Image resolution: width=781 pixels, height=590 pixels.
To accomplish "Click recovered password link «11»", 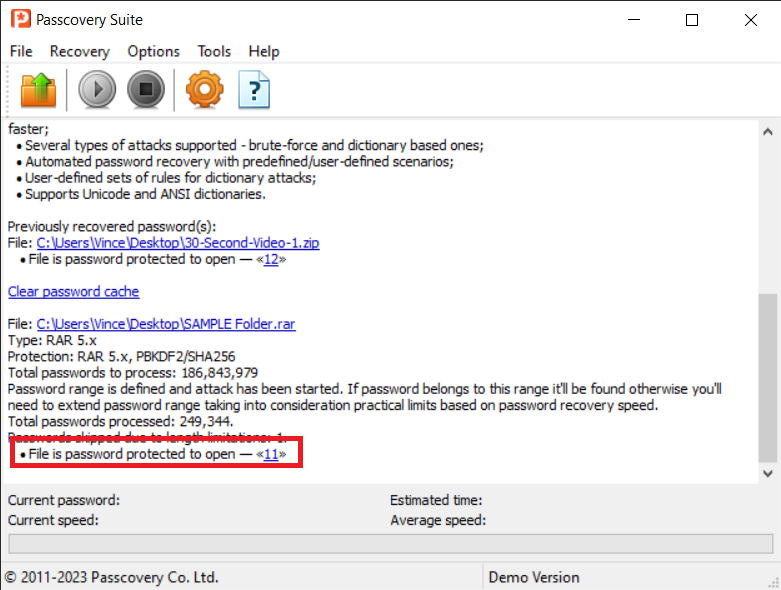I will (x=271, y=454).
